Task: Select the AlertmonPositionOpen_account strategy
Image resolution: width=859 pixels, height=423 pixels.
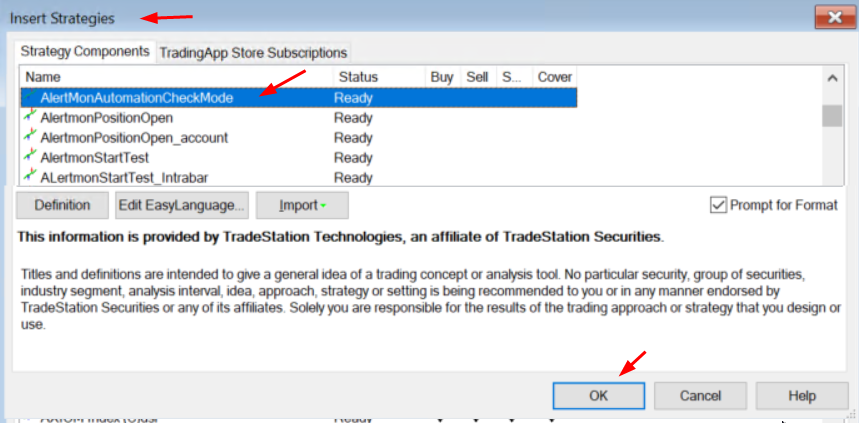Action: coord(134,138)
